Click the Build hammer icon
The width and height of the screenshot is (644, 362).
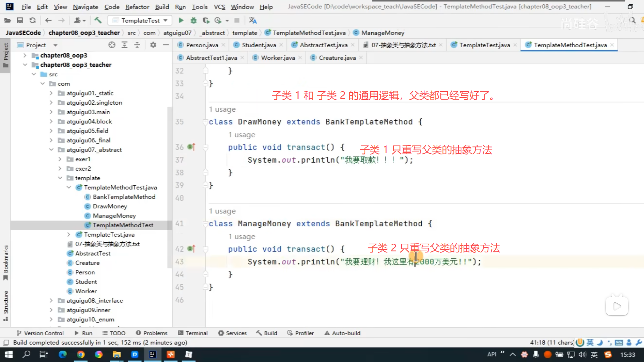coord(98,20)
